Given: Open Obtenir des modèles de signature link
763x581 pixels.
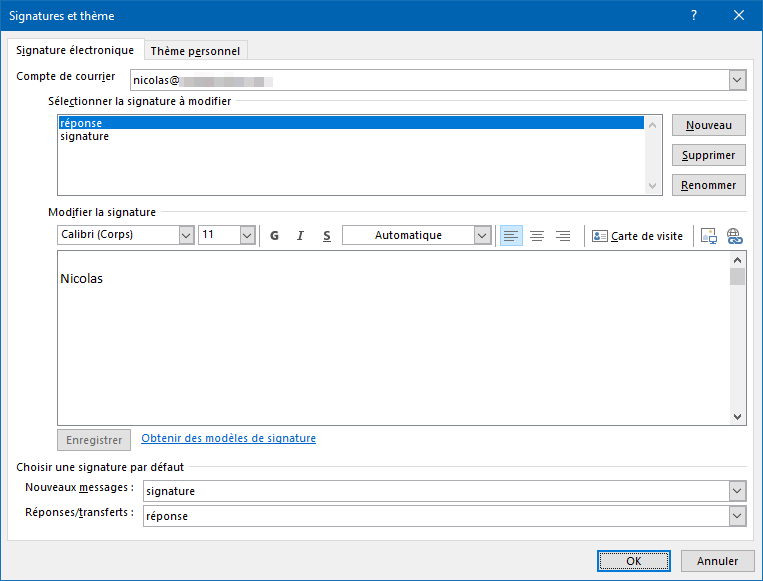Looking at the screenshot, I should pos(228,438).
